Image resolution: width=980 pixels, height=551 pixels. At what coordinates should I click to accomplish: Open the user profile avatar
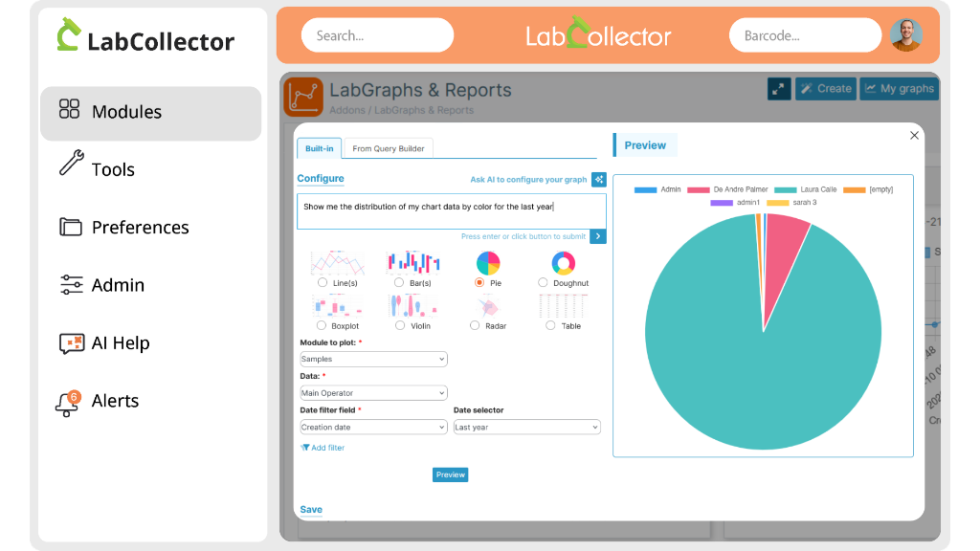click(906, 35)
